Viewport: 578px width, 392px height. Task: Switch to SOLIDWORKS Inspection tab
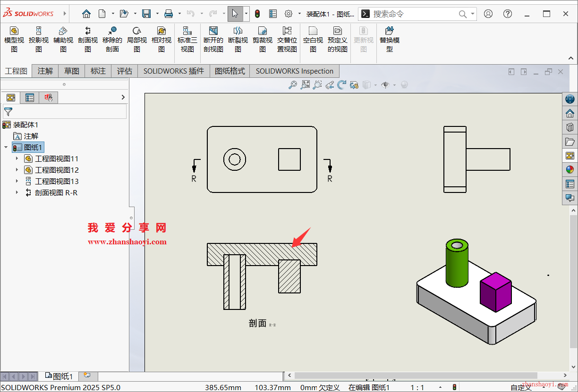(295, 71)
